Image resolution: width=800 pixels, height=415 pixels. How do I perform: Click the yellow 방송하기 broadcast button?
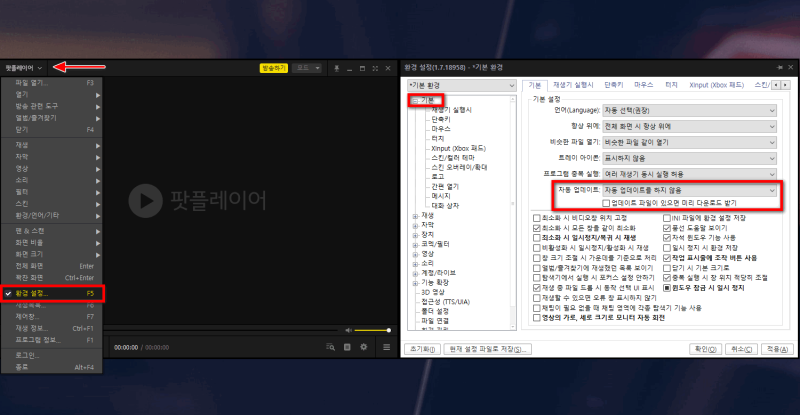[x=272, y=68]
